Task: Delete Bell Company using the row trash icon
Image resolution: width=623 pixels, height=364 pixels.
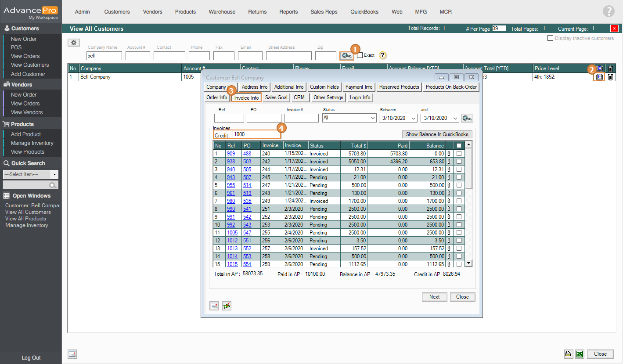Action: pos(610,77)
